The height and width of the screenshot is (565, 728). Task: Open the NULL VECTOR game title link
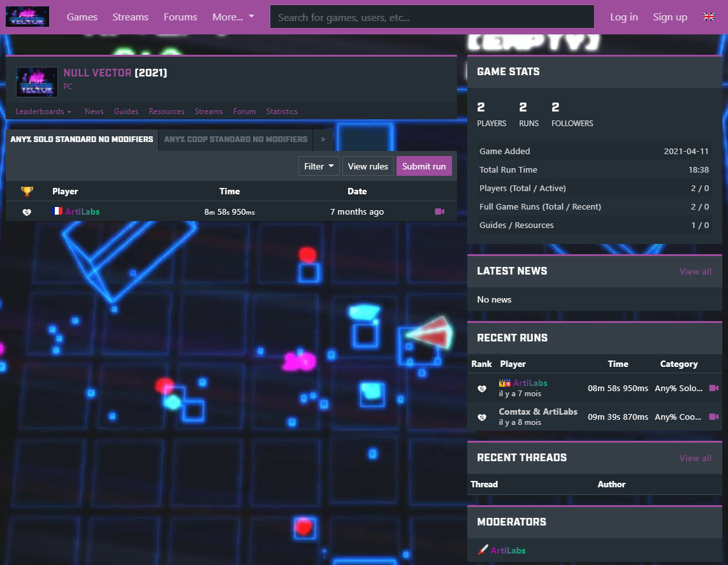point(98,73)
